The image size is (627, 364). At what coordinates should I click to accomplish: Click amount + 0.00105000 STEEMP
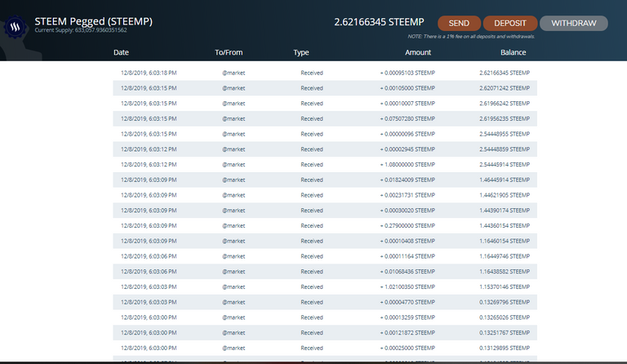click(407, 88)
